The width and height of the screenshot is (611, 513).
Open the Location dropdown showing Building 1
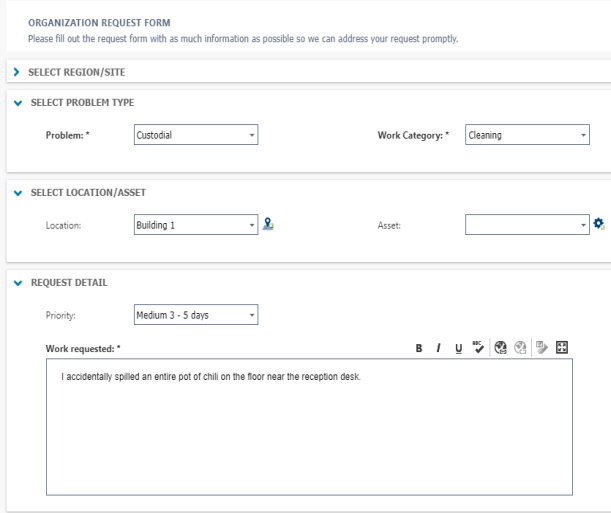pyautogui.click(x=196, y=225)
